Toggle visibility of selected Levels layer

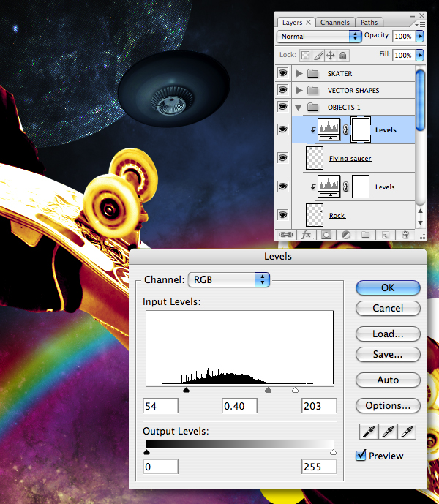pos(282,129)
